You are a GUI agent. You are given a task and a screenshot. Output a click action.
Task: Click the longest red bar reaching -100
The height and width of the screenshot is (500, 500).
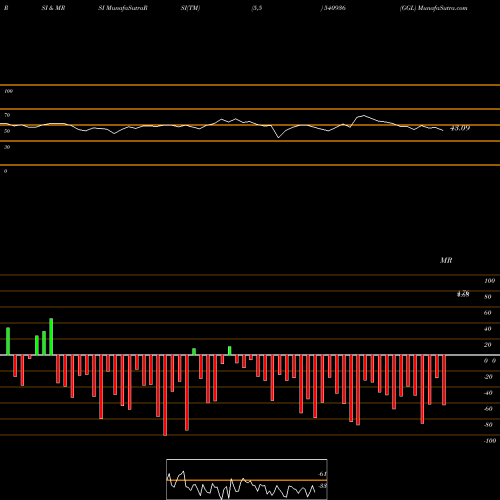(x=165, y=395)
